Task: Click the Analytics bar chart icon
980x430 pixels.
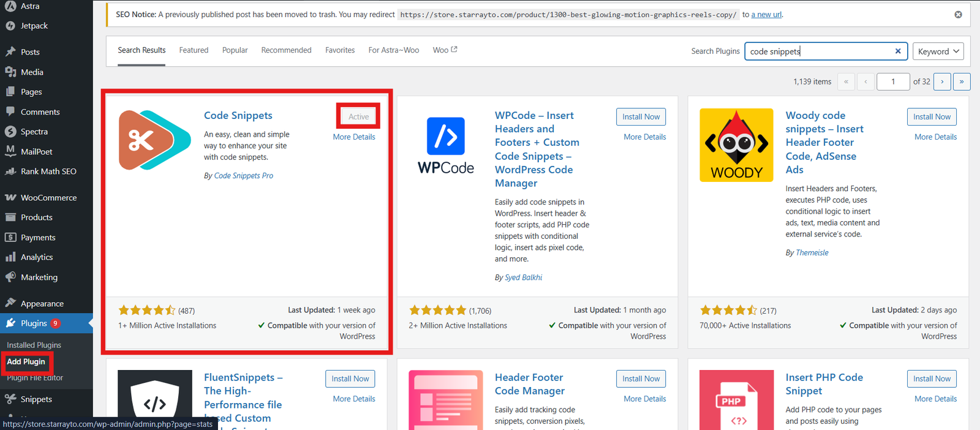Action: (10, 257)
